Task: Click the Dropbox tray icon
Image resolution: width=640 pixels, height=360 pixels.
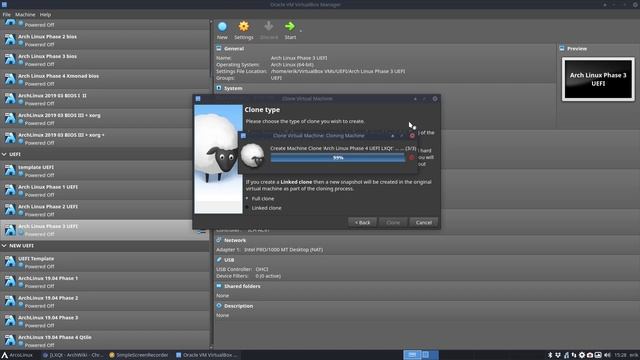Action: tap(558, 355)
